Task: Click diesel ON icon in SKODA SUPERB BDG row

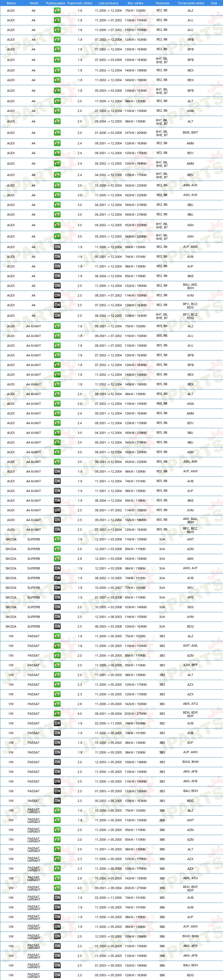Action: coord(57,626)
